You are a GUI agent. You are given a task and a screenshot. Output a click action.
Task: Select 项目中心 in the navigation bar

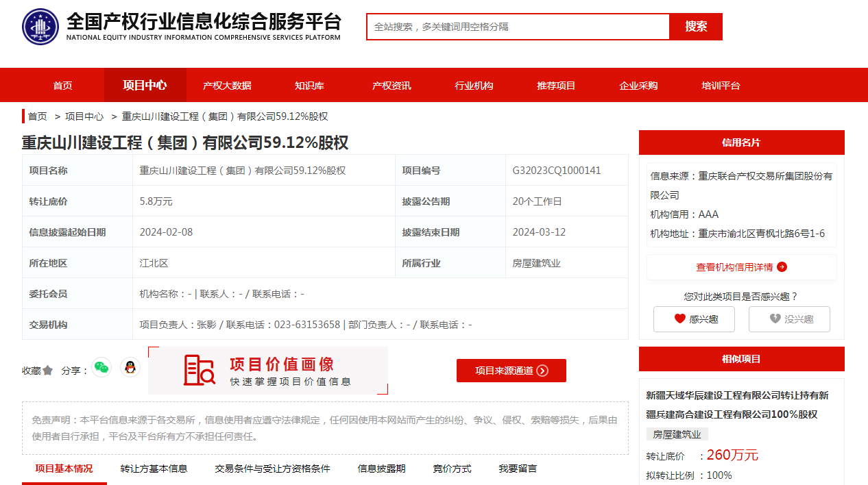(145, 85)
